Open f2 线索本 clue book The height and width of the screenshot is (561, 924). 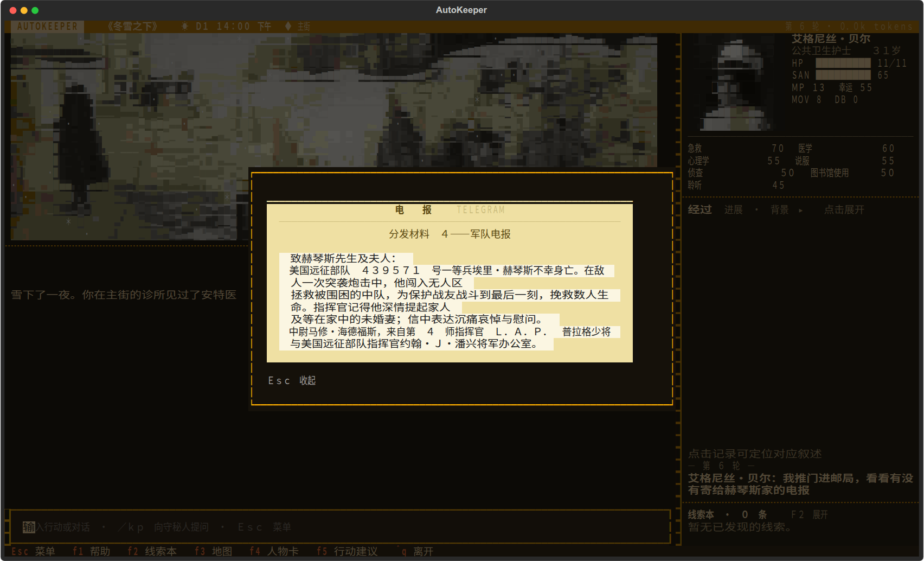pyautogui.click(x=152, y=551)
